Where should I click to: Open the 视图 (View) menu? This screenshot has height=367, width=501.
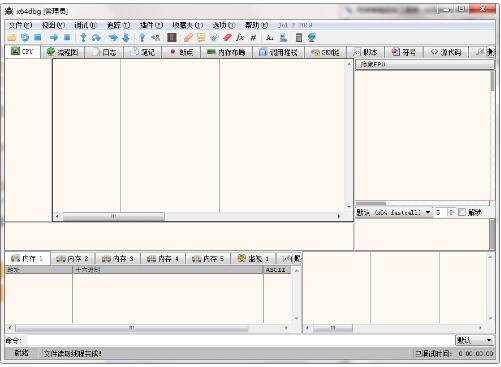point(53,25)
